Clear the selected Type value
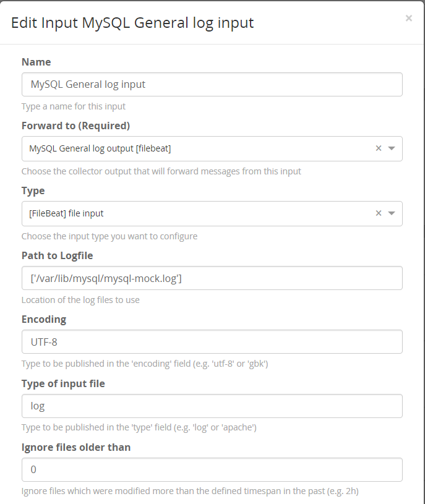 coord(379,213)
